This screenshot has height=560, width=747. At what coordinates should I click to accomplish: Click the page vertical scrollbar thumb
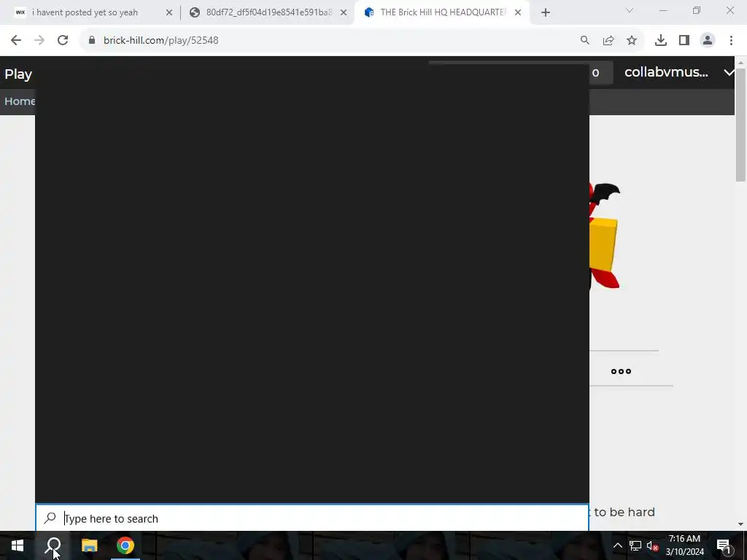pyautogui.click(x=740, y=125)
